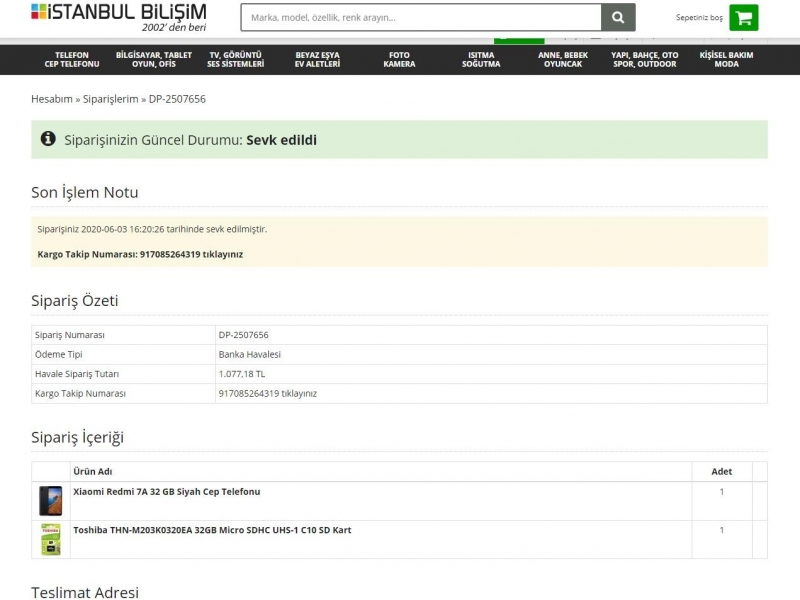Click the Sevk edildi status text
Screen dimensions: 800x600
pos(281,140)
